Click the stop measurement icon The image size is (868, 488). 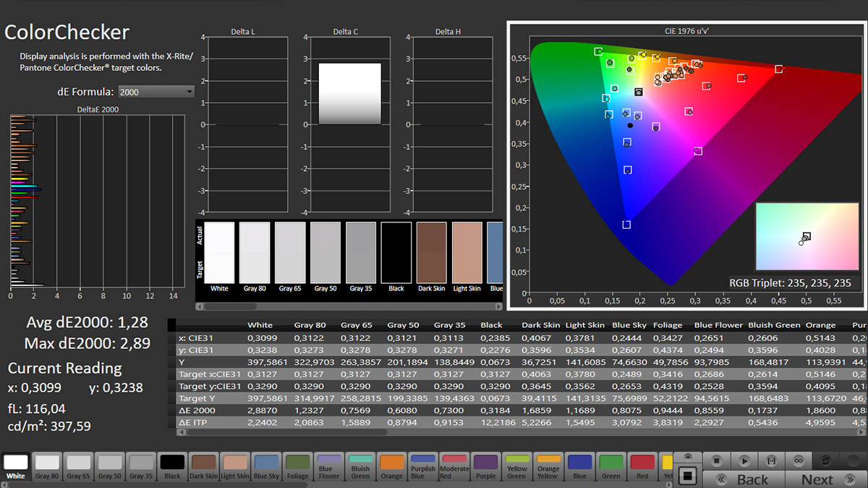point(715,460)
